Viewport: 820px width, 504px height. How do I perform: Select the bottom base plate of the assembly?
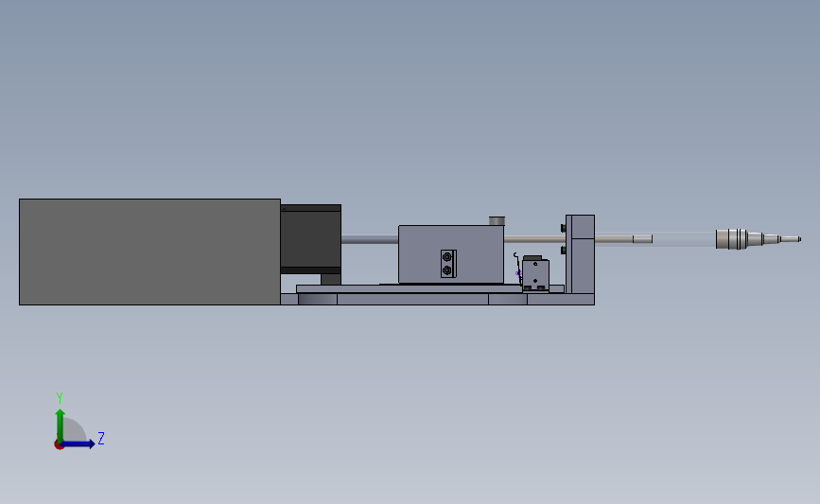pos(437,299)
